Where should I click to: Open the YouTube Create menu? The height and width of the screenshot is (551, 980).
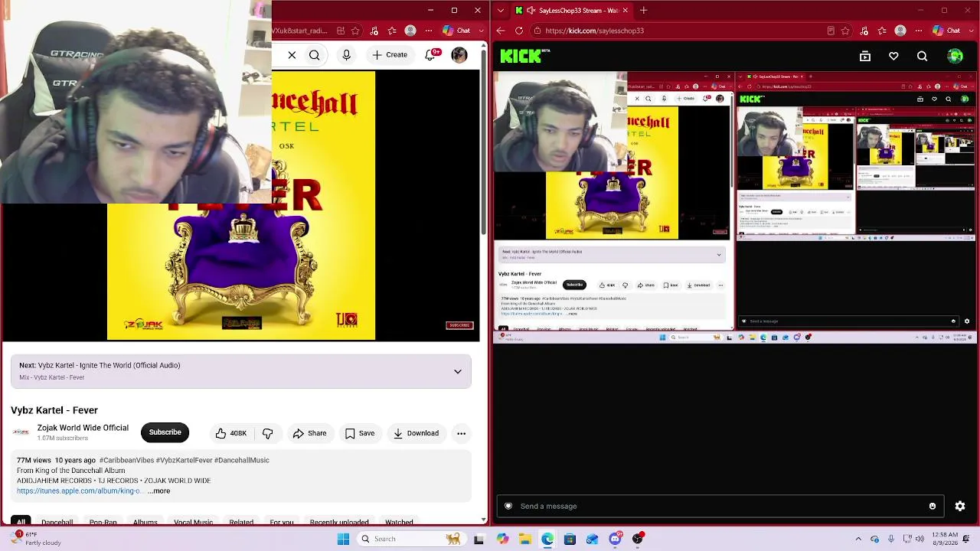390,55
